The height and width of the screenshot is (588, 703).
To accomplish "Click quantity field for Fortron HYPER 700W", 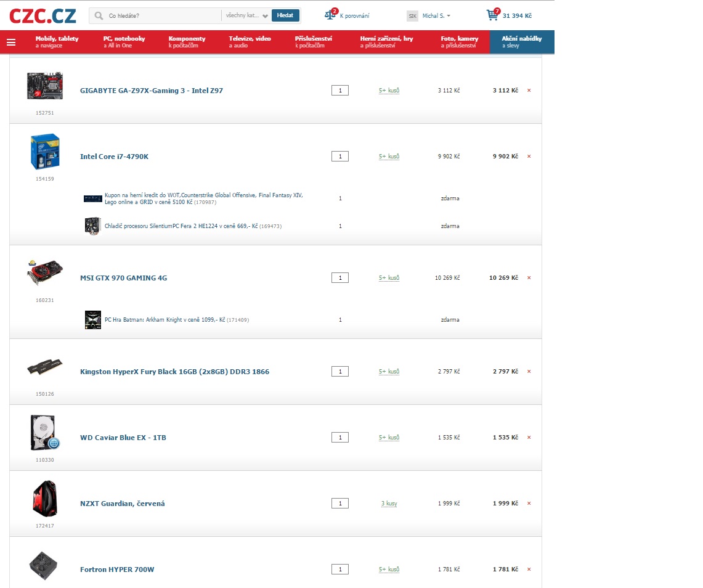I will point(340,570).
